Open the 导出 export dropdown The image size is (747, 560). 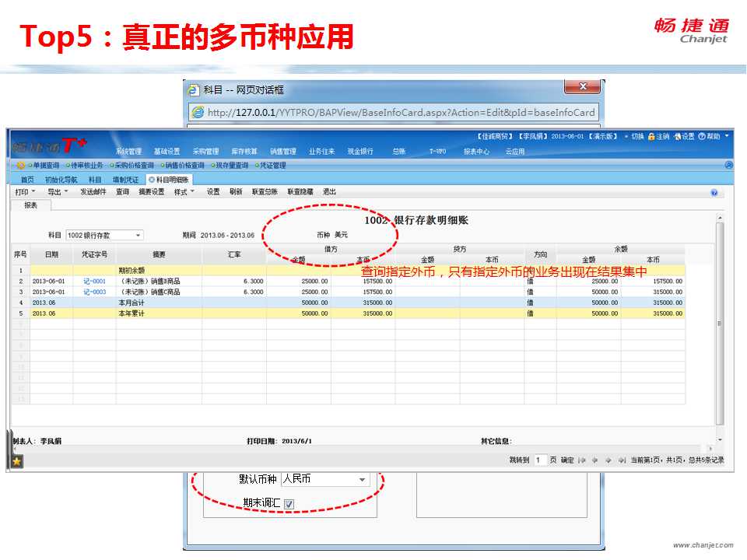(x=58, y=191)
